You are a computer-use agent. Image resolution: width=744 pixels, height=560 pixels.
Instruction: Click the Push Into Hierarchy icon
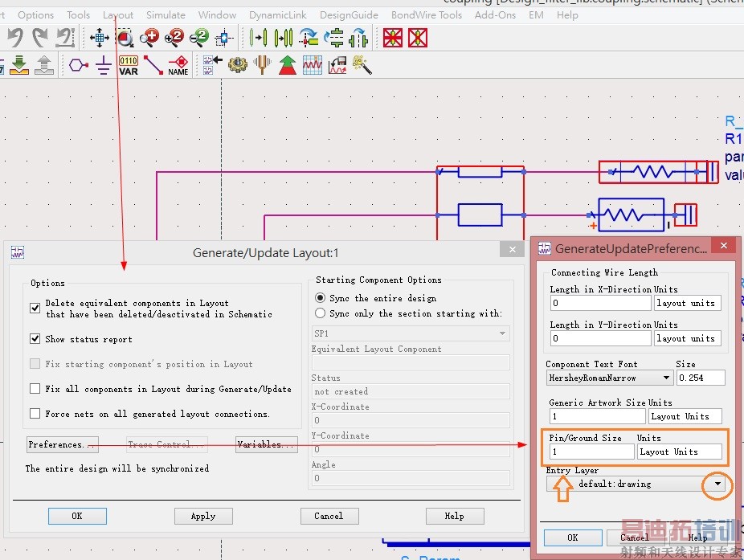pos(19,65)
